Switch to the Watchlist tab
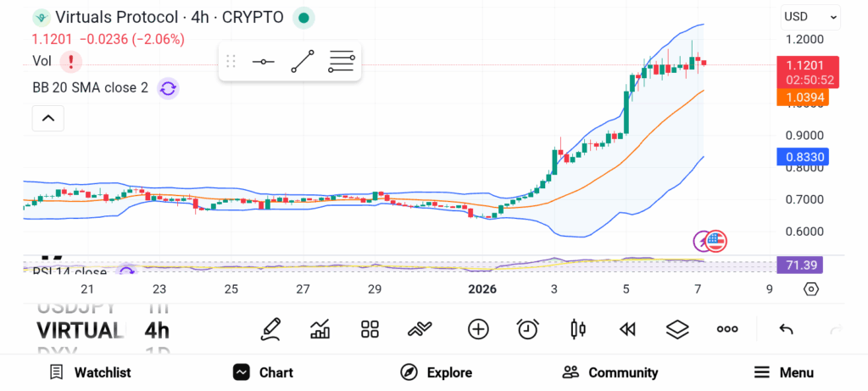868x391 pixels. pos(90,372)
